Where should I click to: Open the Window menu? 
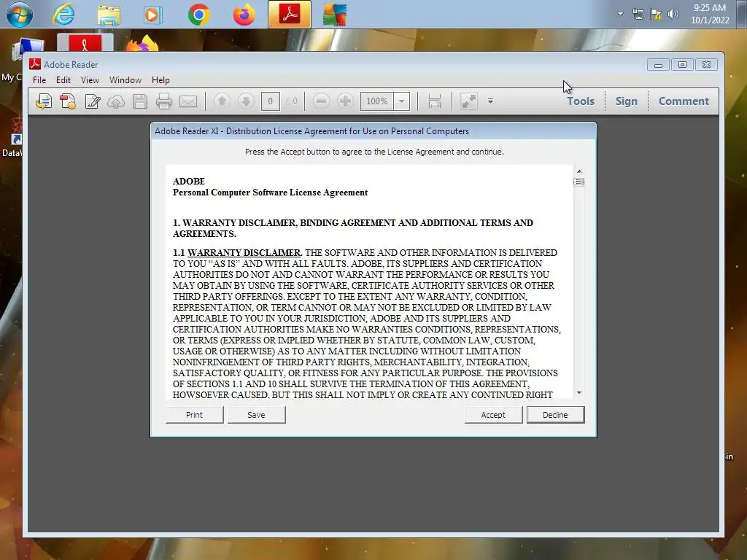(125, 80)
